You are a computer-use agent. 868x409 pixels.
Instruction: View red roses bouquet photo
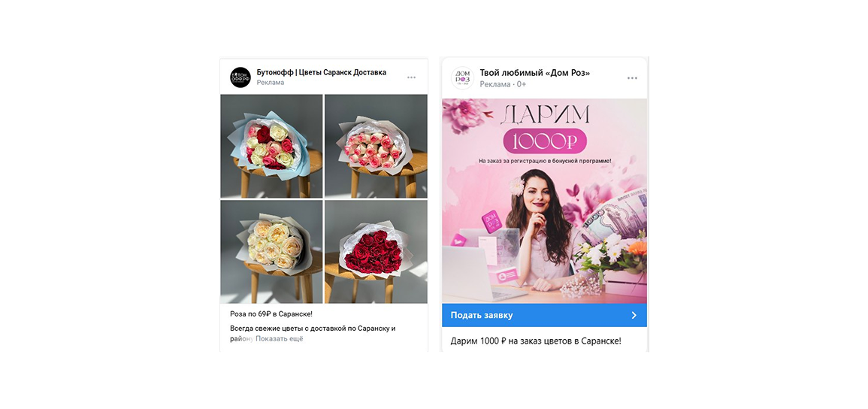376,252
